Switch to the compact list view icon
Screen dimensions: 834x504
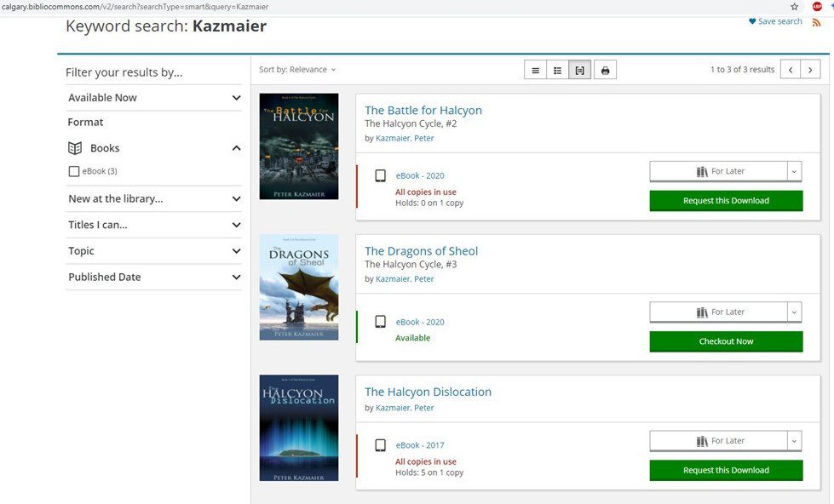(535, 71)
